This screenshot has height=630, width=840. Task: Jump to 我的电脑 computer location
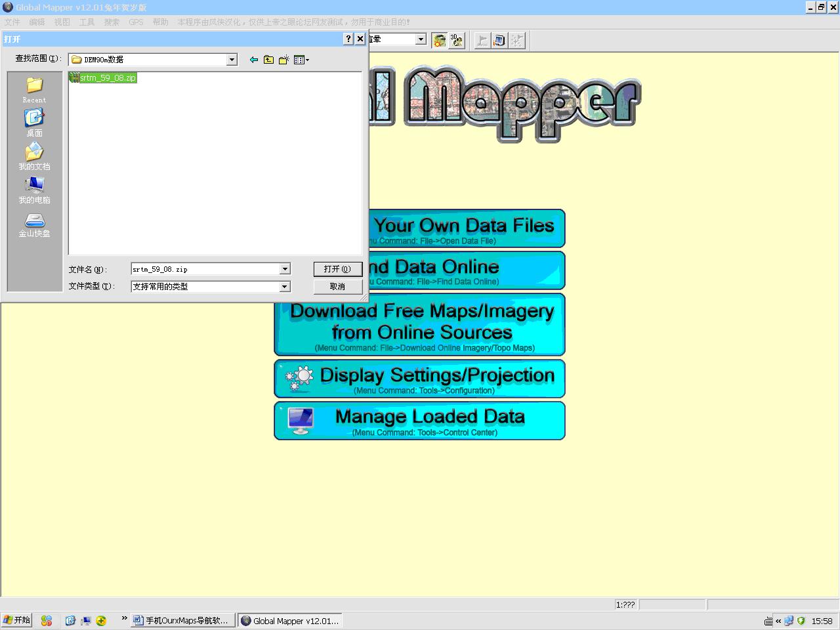click(x=34, y=190)
